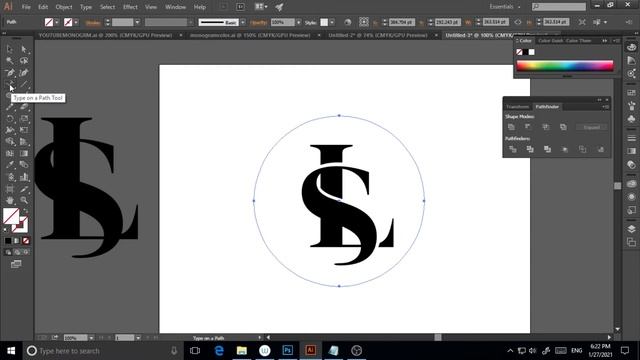The width and height of the screenshot is (640, 360).
Task: Open the stroke weight dropdown
Action: [x=137, y=22]
